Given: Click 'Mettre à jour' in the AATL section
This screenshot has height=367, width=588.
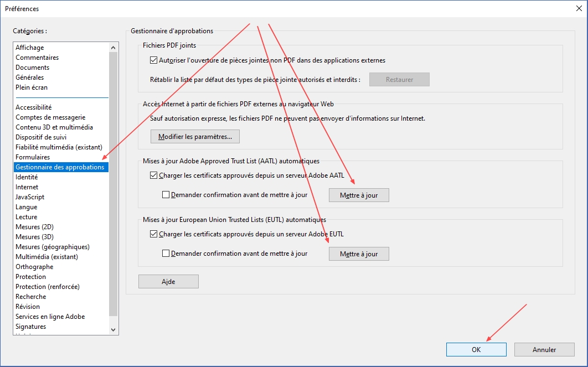Looking at the screenshot, I should point(359,195).
